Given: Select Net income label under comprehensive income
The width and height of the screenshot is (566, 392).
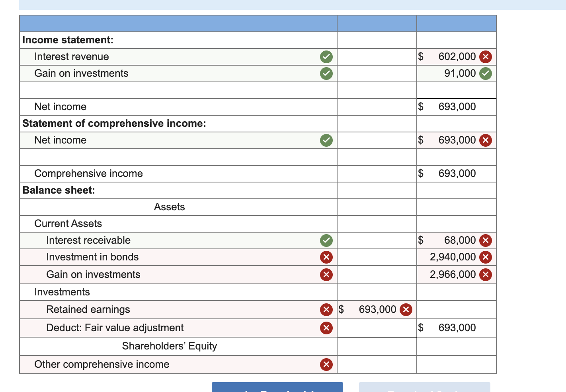Looking at the screenshot, I should [60, 140].
